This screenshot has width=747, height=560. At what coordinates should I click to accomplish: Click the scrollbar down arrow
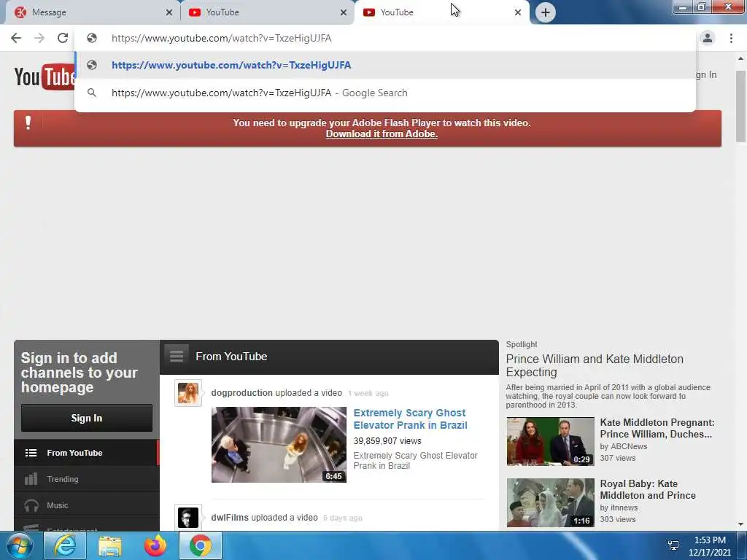click(740, 524)
